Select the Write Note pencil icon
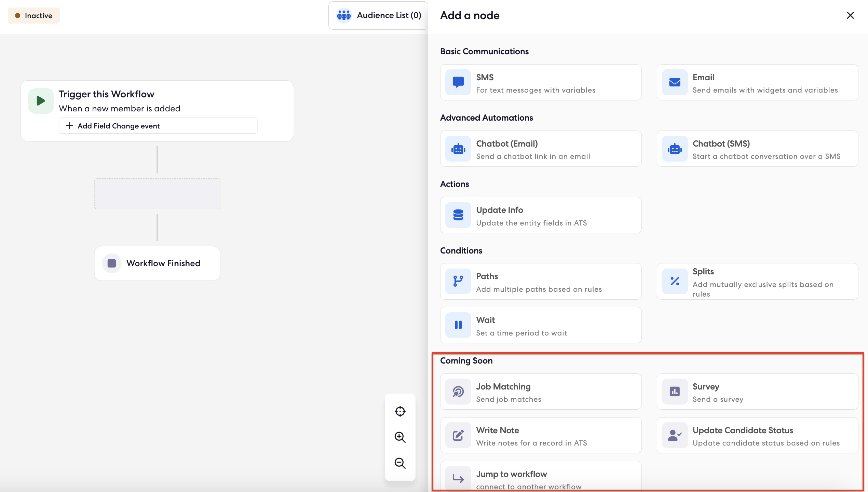 point(458,435)
